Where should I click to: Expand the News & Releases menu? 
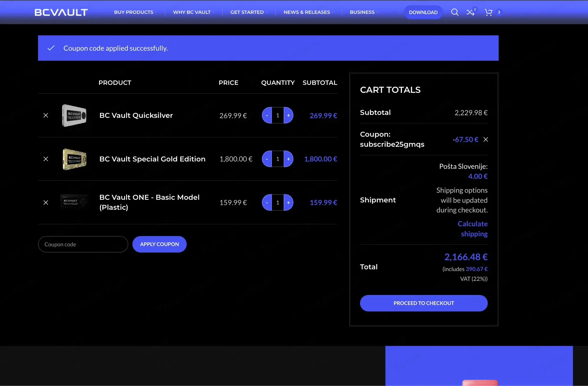tap(308, 12)
